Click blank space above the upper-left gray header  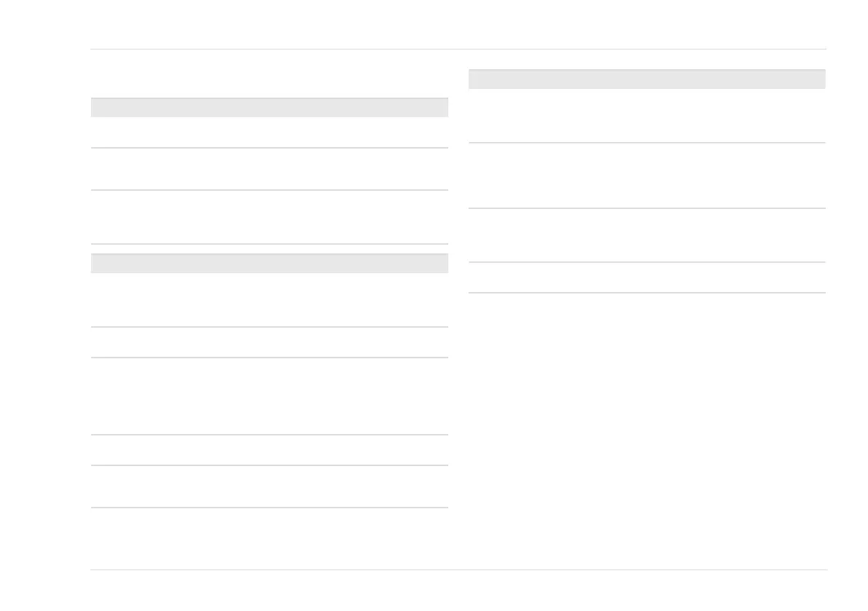(x=269, y=74)
